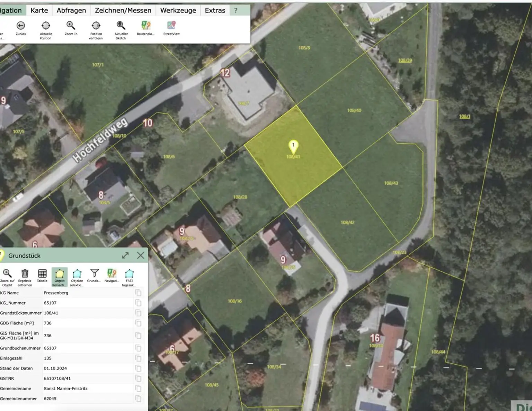Viewport: 532px width, 411px height.
Task: Close the Grundstück panel
Action: pyautogui.click(x=141, y=256)
